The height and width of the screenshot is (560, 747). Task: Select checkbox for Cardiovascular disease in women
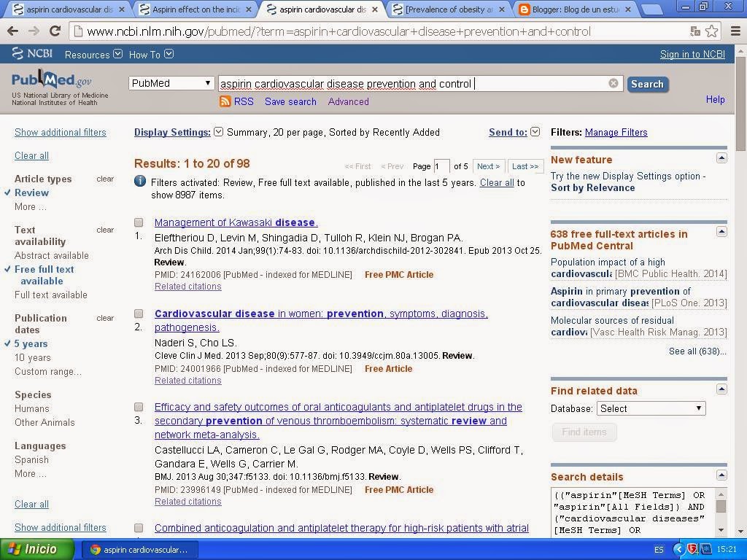coord(139,314)
